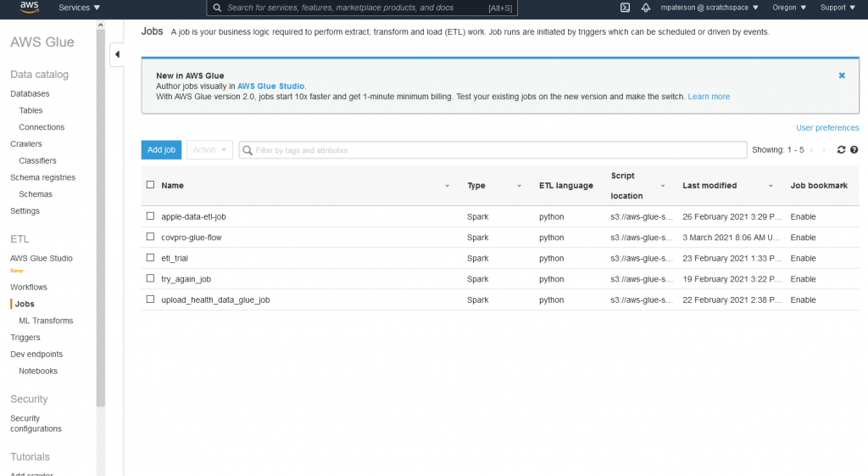The width and height of the screenshot is (868, 476).
Task: Open the AWS Glue Studio banner link
Action: coord(270,86)
